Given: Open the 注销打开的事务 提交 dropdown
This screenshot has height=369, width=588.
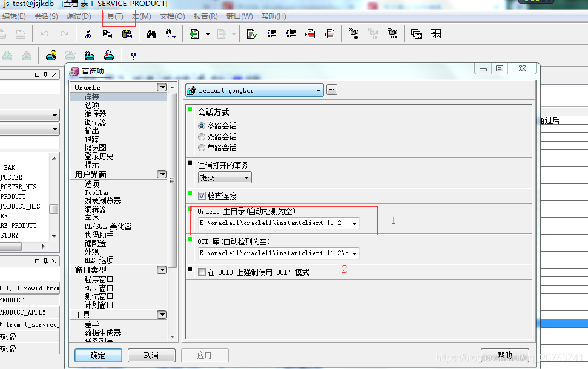Looking at the screenshot, I should tap(246, 178).
